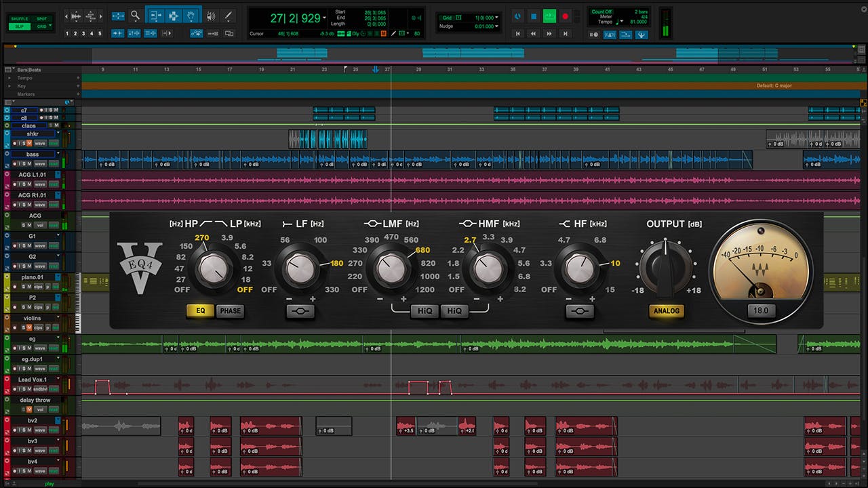
Task: Select the Pencil tool
Action: click(229, 16)
